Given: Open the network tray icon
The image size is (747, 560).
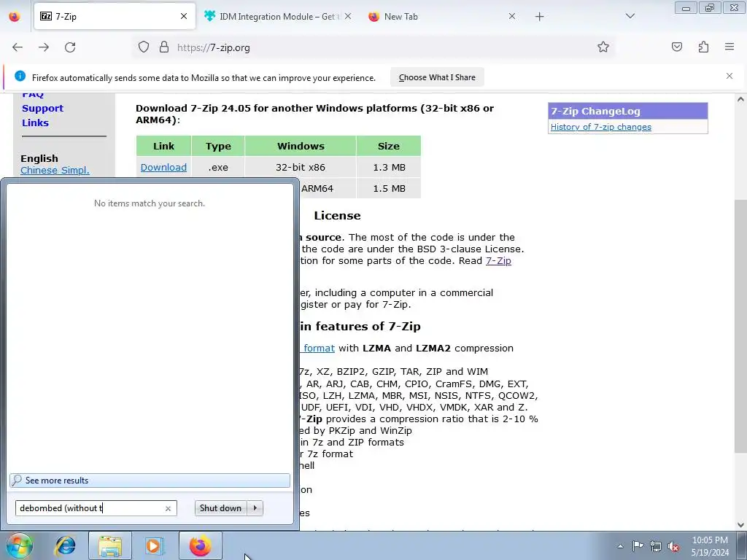Looking at the screenshot, I should pos(656,546).
